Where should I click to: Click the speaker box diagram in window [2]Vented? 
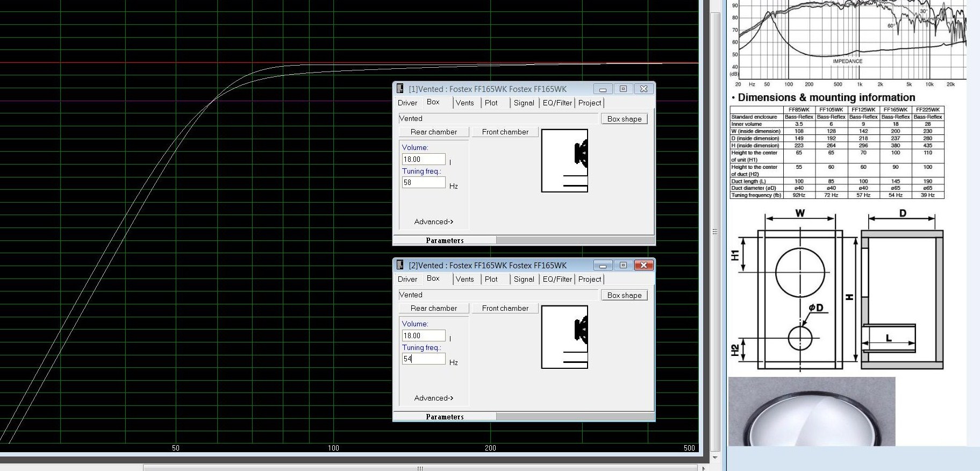click(564, 337)
